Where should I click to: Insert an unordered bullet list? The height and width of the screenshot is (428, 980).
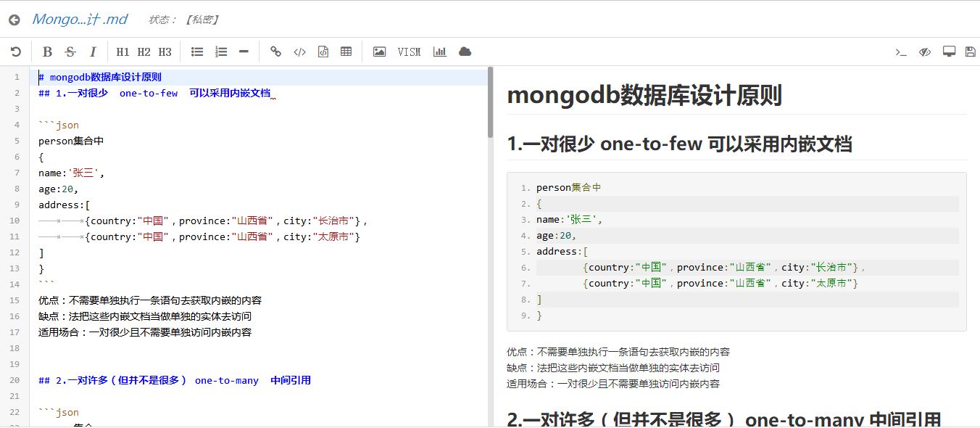pyautogui.click(x=197, y=52)
